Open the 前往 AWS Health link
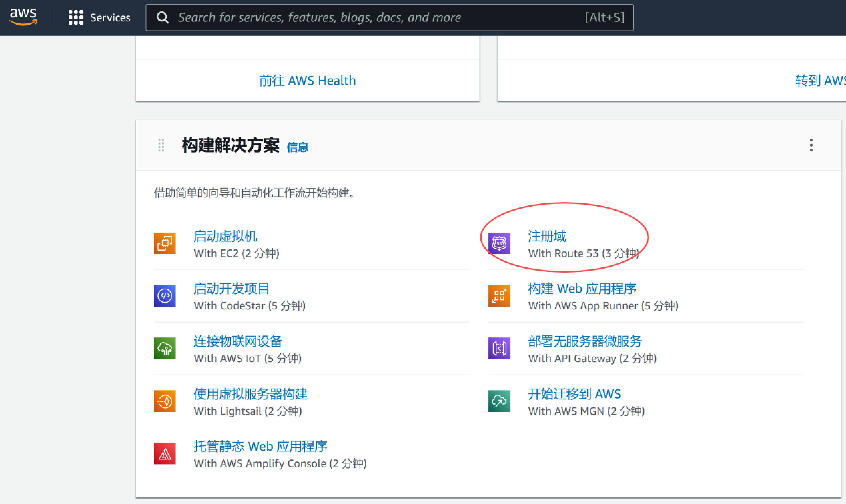Image resolution: width=846 pixels, height=504 pixels. [308, 80]
